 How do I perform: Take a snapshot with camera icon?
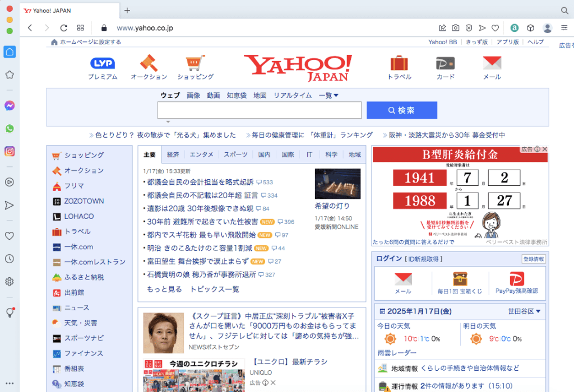(455, 28)
